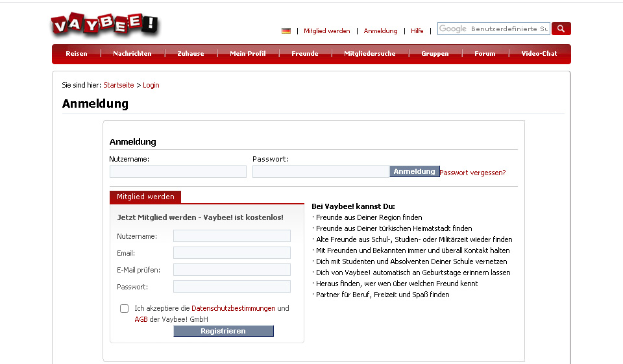This screenshot has height=364, width=623.
Task: Click 'Partner für Beruf, Freizeit und Spaß finden'
Action: click(x=383, y=295)
